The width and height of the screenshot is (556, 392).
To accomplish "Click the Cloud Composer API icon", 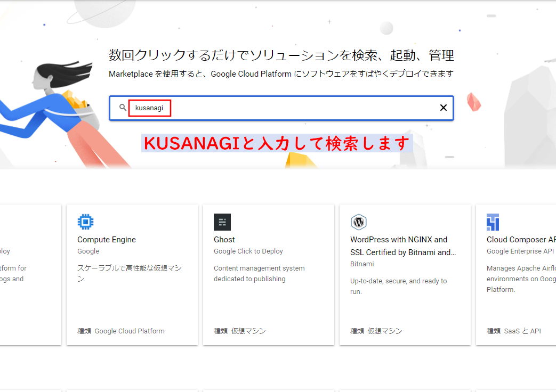I will click(493, 222).
